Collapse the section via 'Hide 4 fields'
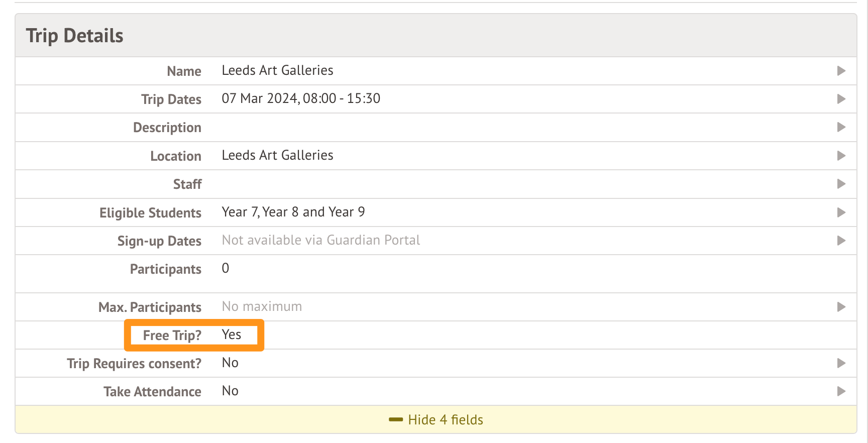The height and width of the screenshot is (443, 868). [445, 420]
